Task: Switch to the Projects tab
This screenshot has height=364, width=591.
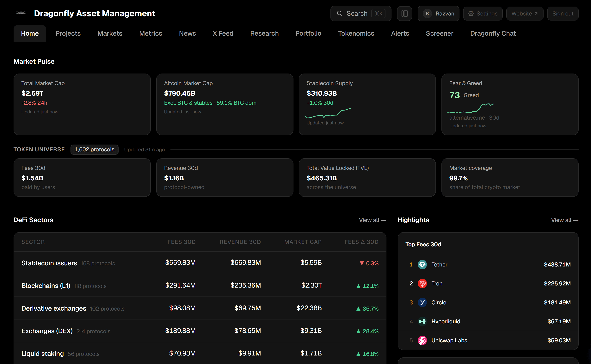Action: 68,33
